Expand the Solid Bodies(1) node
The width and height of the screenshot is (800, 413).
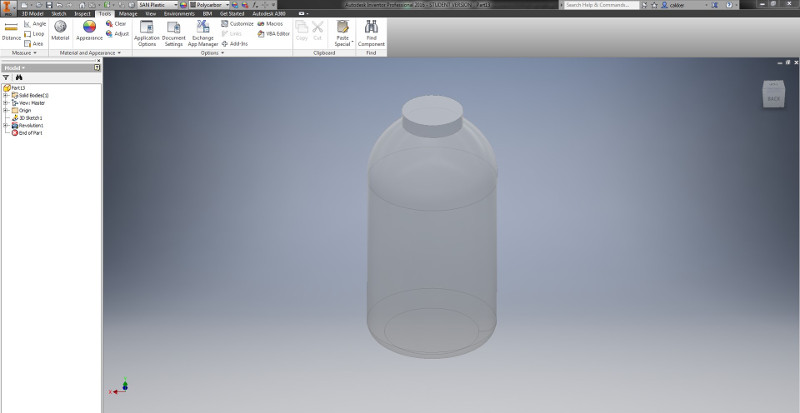click(6, 95)
